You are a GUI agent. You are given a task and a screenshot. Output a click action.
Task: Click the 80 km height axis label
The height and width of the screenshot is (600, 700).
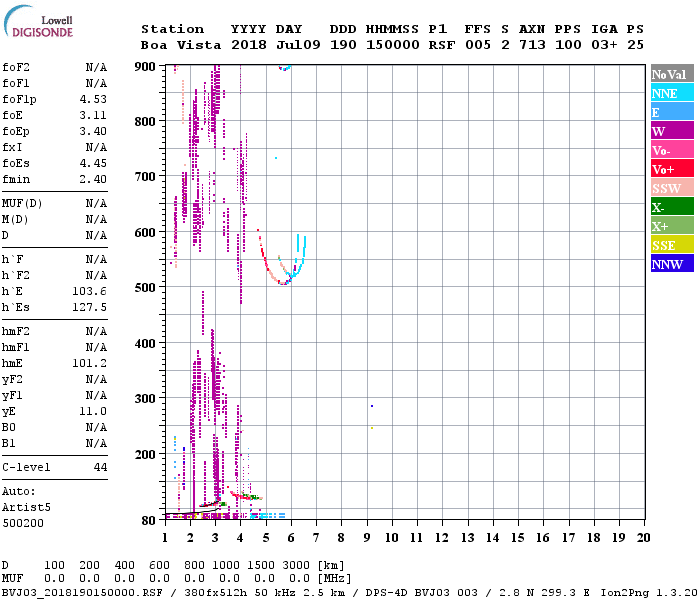(x=148, y=521)
